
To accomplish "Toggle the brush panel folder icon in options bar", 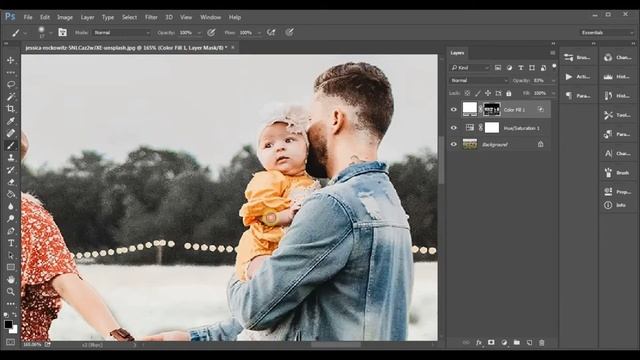I will pos(62,32).
